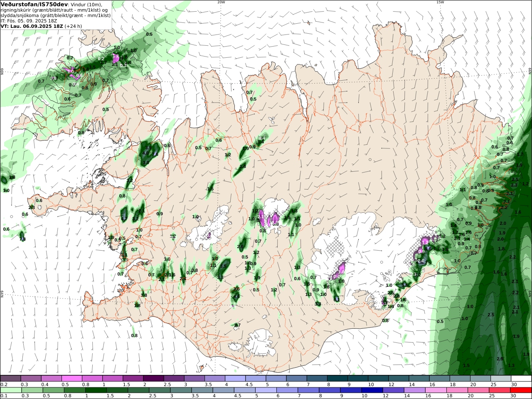Click the VT: Lau. 06.09.2025 18Z line
This screenshot has height=399, width=532.
click(x=32, y=26)
